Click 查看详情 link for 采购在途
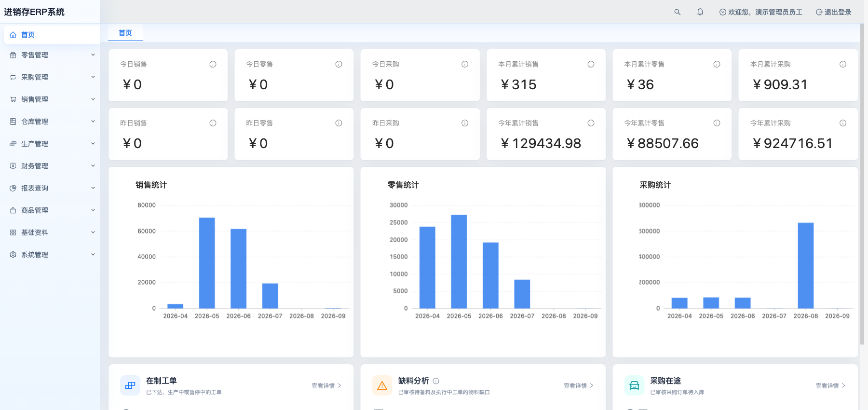The height and width of the screenshot is (410, 868). click(x=830, y=386)
